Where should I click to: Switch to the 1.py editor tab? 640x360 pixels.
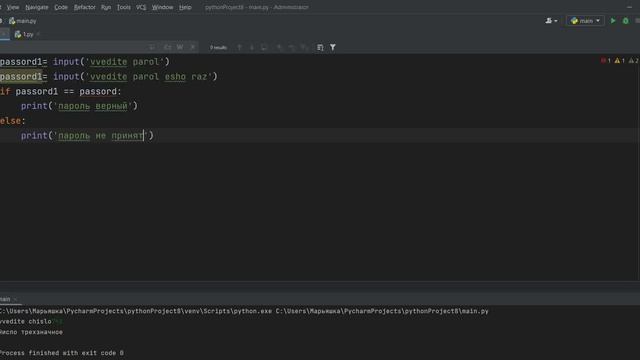coord(24,35)
